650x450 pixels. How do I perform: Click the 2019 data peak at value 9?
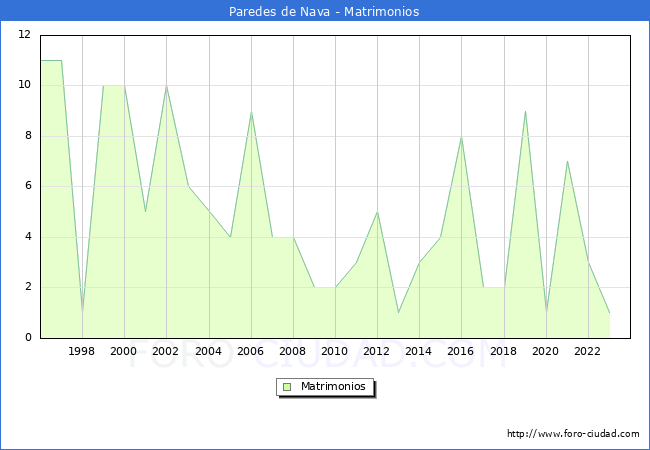[525, 112]
